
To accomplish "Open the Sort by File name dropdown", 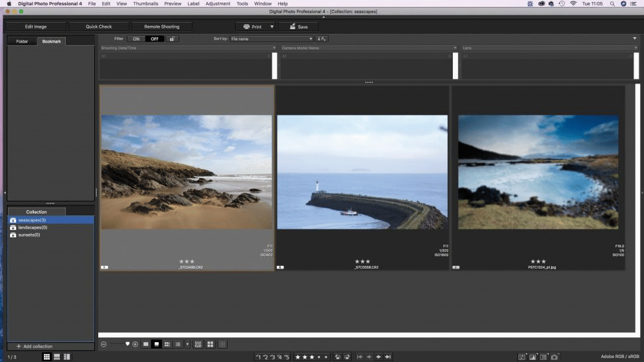I will click(272, 39).
